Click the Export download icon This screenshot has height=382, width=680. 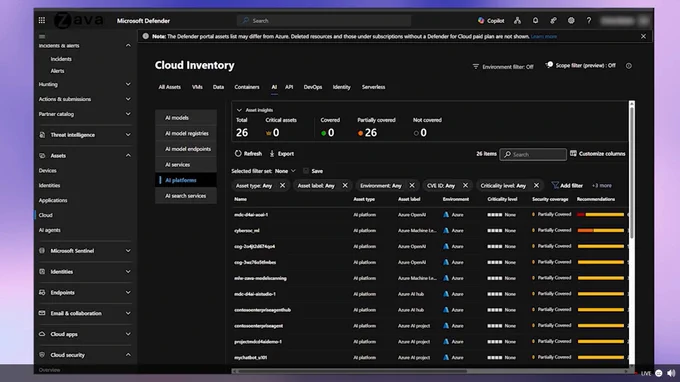272,153
